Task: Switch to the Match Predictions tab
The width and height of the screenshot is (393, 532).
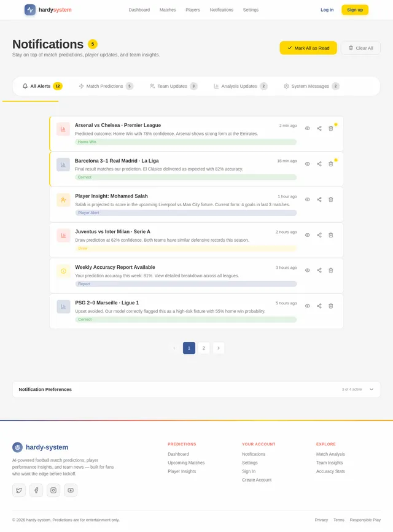Action: coord(106,86)
